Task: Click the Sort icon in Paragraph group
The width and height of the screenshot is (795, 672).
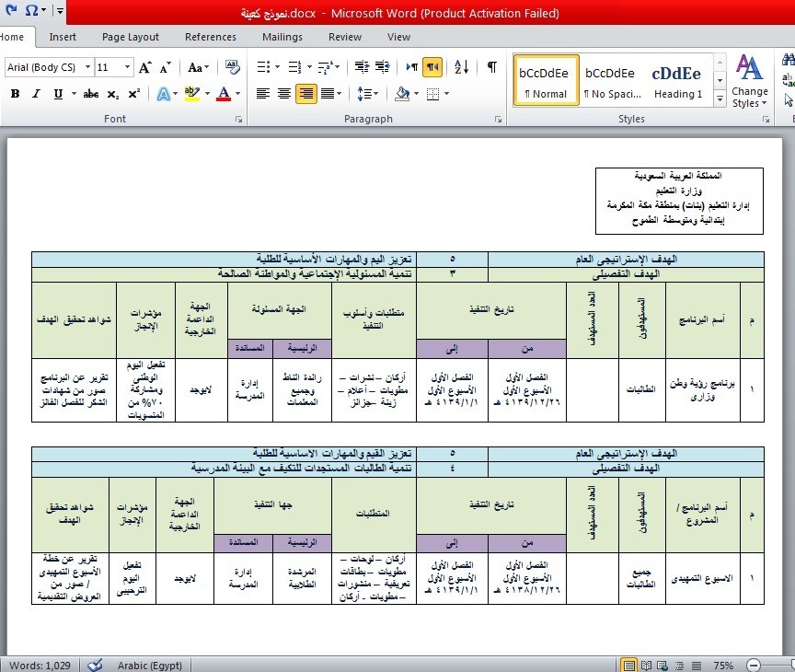Action: click(x=462, y=67)
